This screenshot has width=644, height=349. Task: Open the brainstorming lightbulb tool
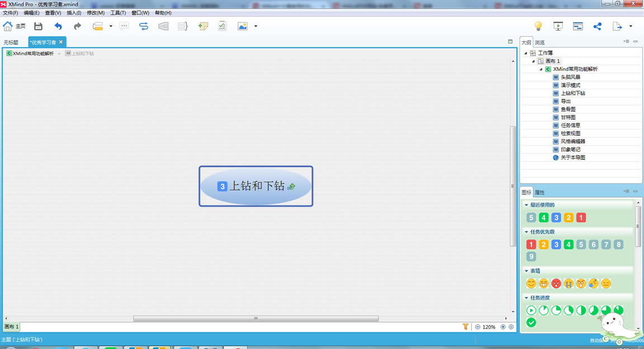coord(538,26)
